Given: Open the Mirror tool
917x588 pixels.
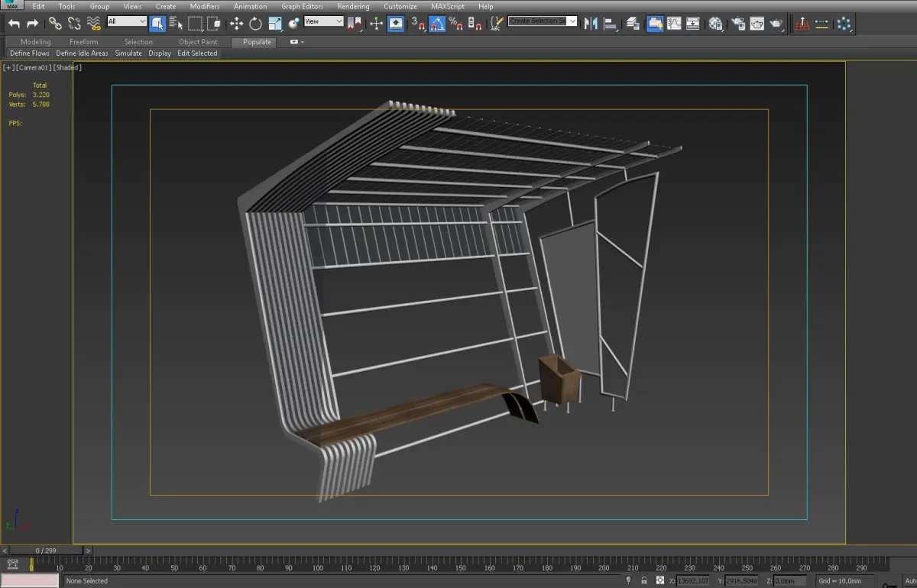Looking at the screenshot, I should pyautogui.click(x=591, y=23).
